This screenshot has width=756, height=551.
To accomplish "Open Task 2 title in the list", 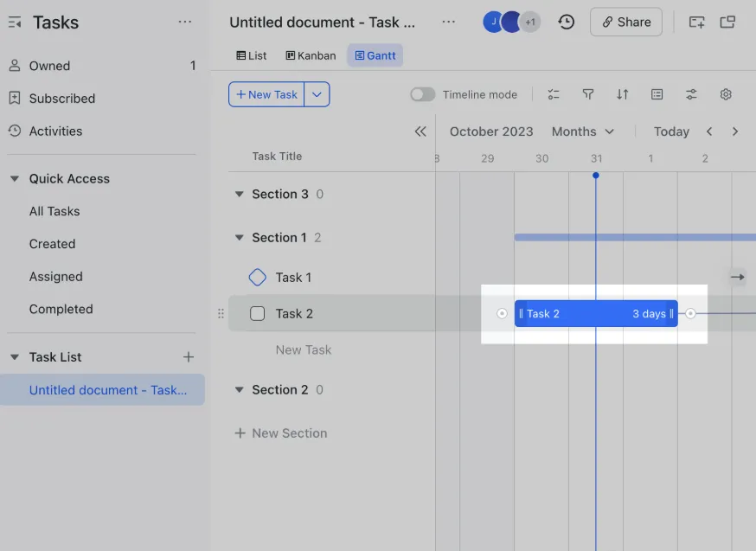I will [x=294, y=314].
